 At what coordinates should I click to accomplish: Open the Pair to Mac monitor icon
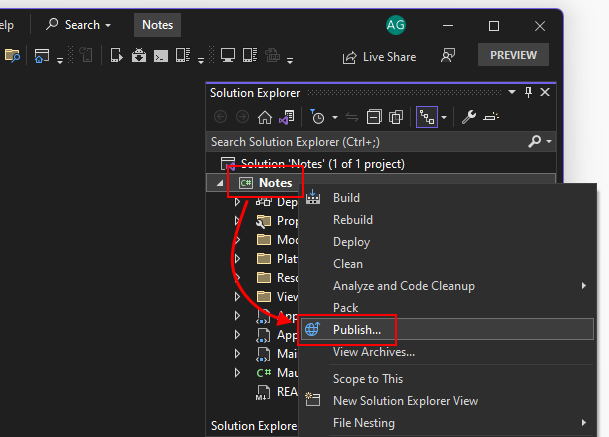(228, 56)
